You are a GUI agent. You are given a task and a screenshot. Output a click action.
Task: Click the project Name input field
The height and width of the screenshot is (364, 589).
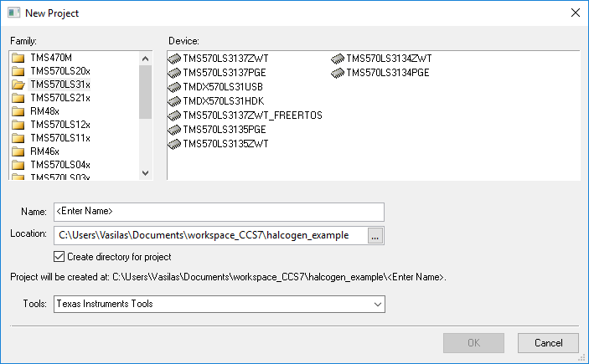click(x=218, y=212)
